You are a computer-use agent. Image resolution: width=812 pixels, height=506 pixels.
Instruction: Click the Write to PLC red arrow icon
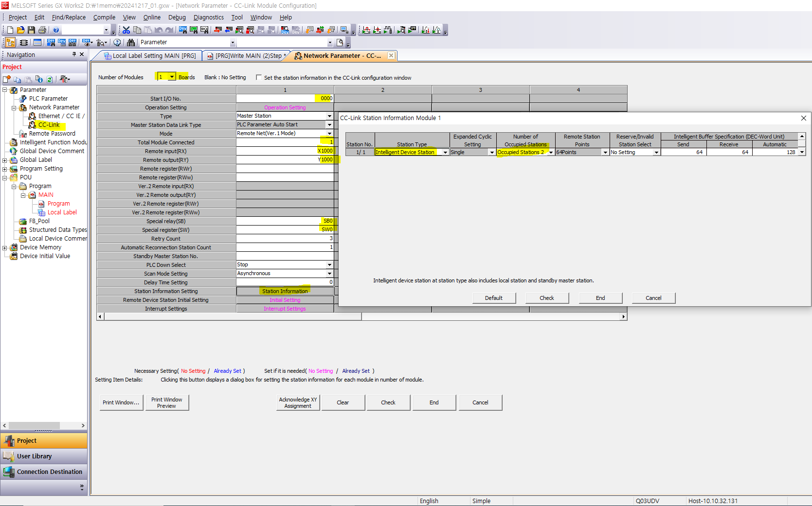click(218, 30)
